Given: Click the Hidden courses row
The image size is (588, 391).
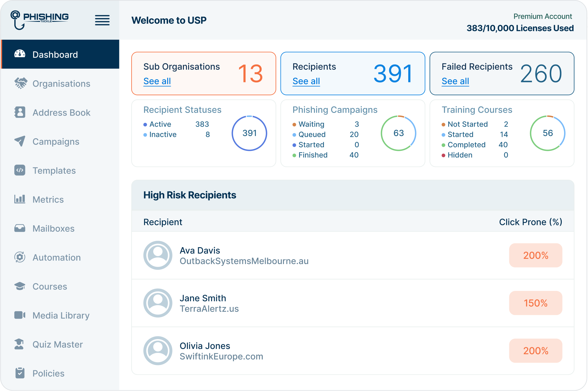Looking at the screenshot, I should (x=475, y=155).
